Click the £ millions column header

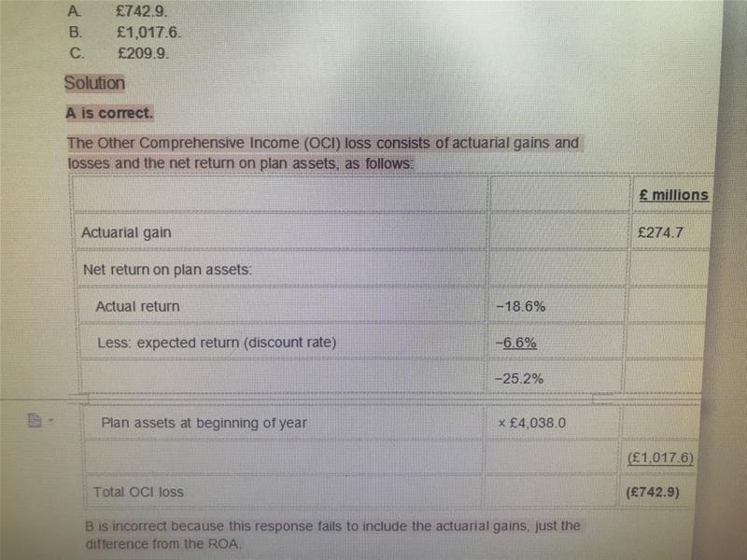coord(673,195)
